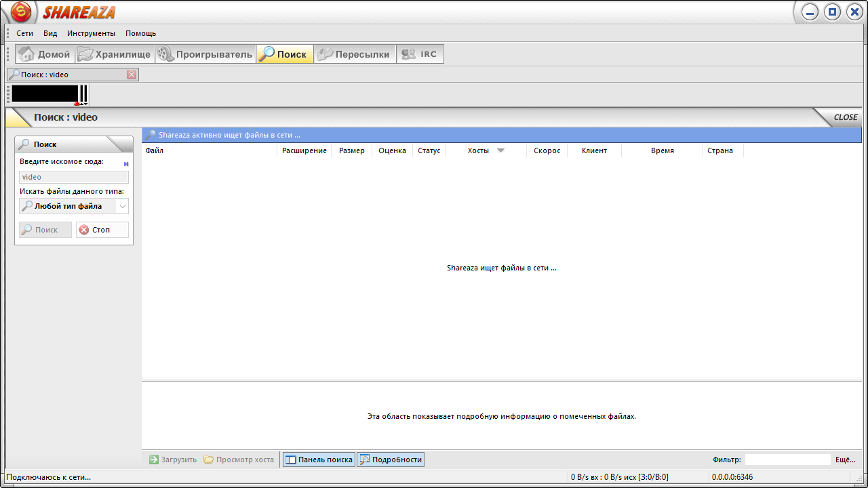
Task: Open the Пересылки transfers view
Action: pos(355,54)
